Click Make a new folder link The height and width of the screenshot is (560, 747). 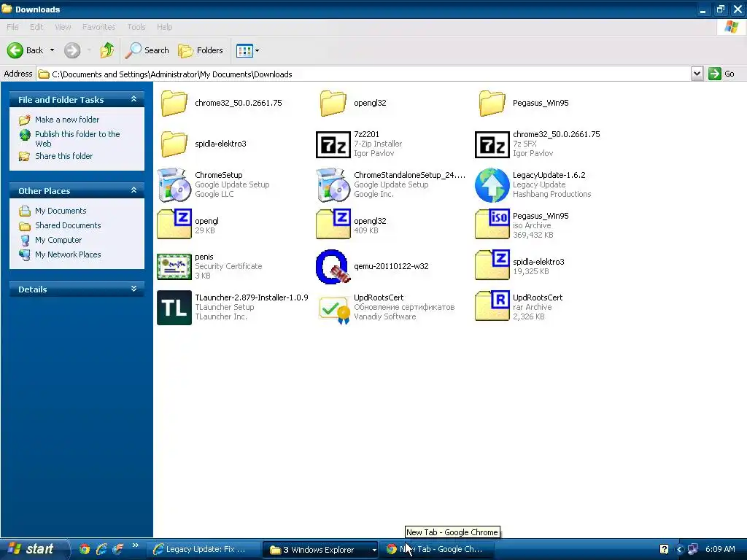pyautogui.click(x=67, y=120)
